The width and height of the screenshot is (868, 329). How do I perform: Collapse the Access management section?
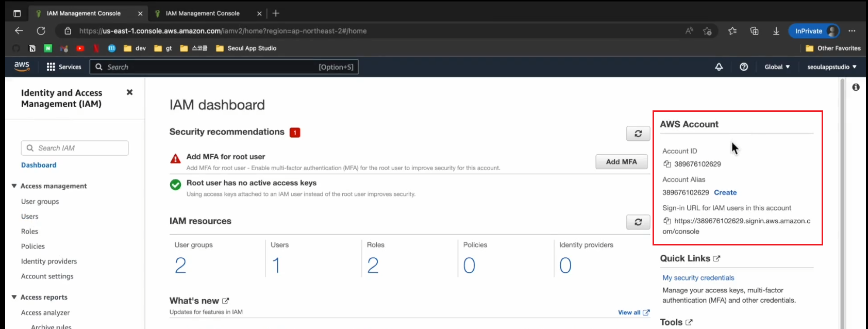(x=14, y=186)
